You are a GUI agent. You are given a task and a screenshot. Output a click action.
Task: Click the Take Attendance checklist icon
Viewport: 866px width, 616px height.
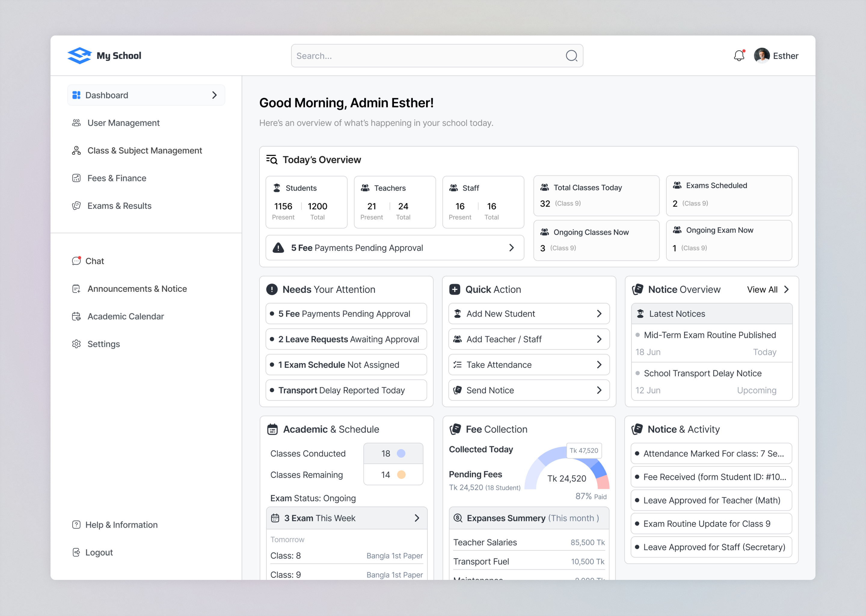click(458, 365)
